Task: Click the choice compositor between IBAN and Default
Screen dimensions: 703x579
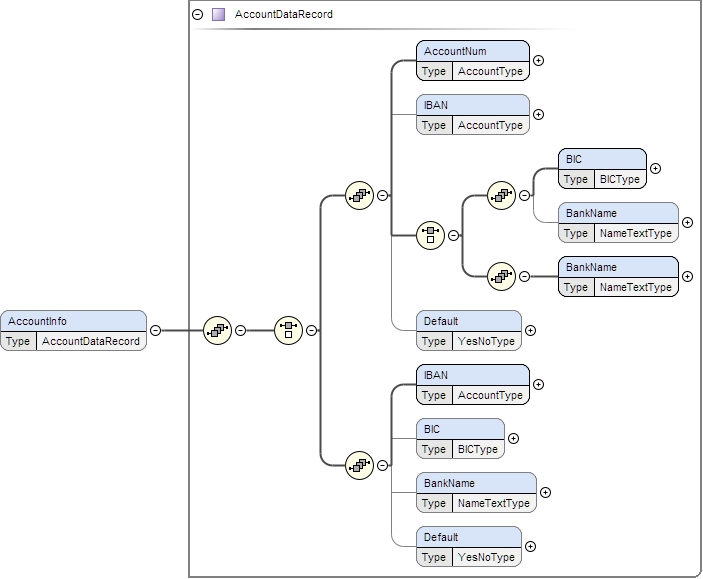Action: pos(430,235)
